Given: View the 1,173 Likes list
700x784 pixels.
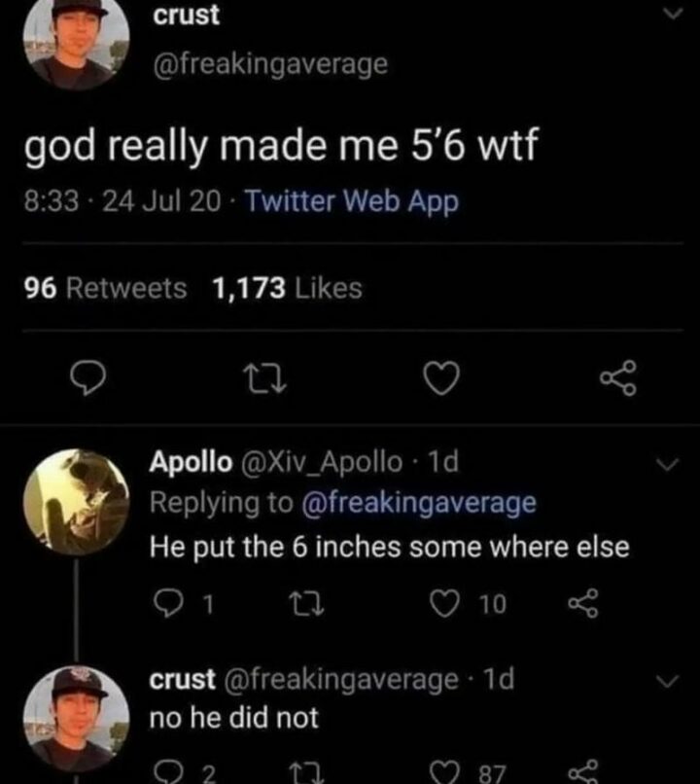Looking at the screenshot, I should point(287,288).
